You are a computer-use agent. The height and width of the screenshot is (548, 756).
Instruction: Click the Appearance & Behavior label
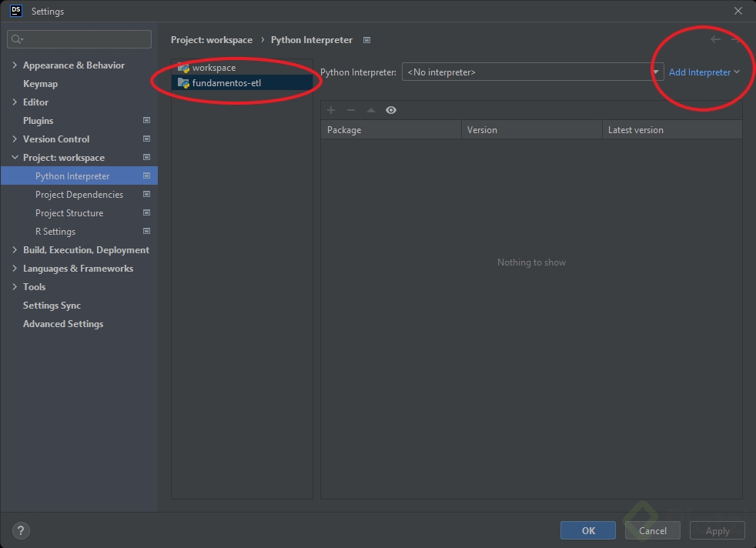click(74, 65)
